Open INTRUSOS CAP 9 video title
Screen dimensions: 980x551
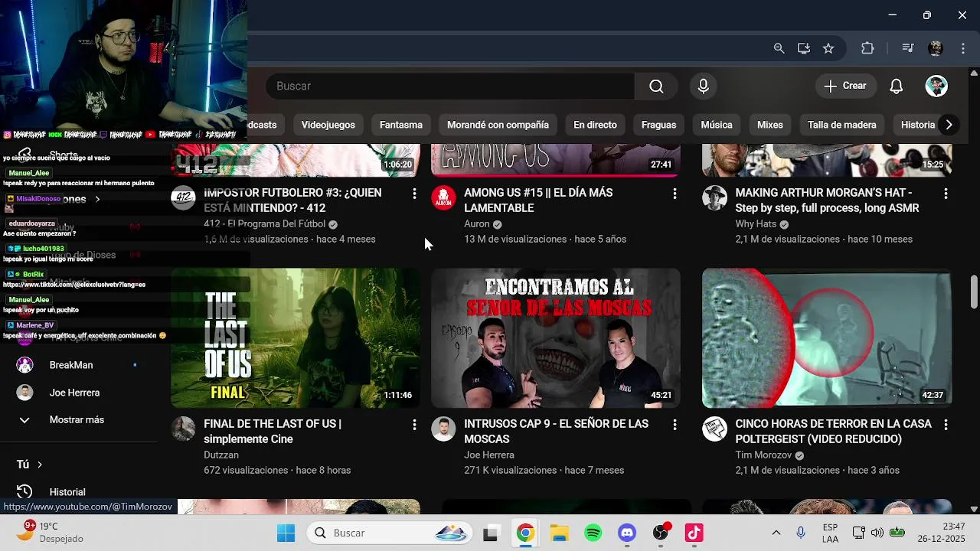pyautogui.click(x=556, y=432)
